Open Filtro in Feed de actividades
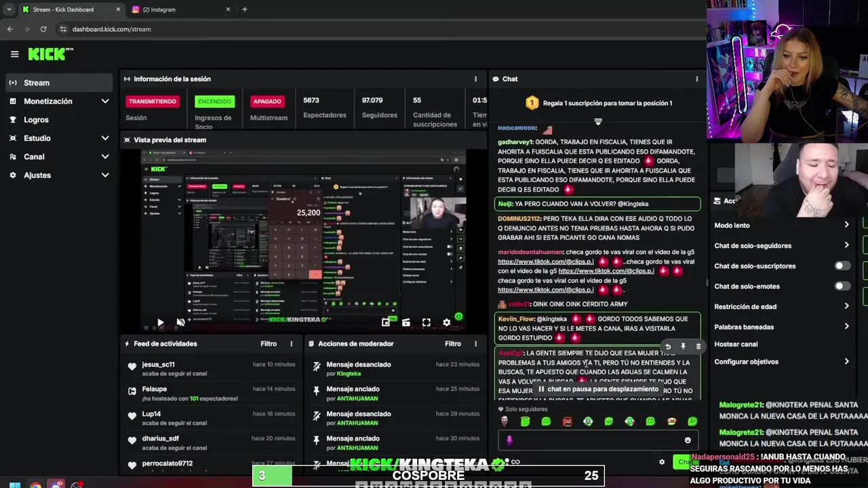Image resolution: width=868 pixels, height=488 pixels. [x=269, y=344]
